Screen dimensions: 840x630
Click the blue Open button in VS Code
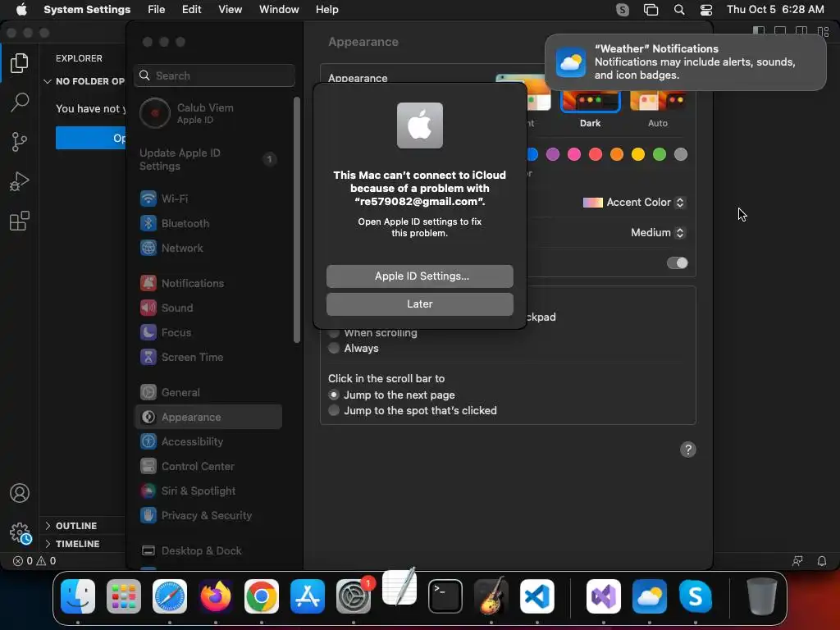(90, 138)
